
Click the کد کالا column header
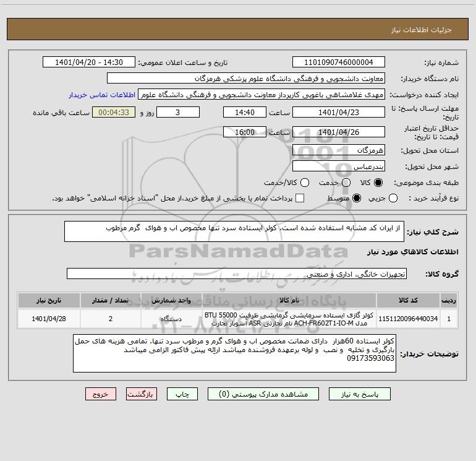[408, 300]
